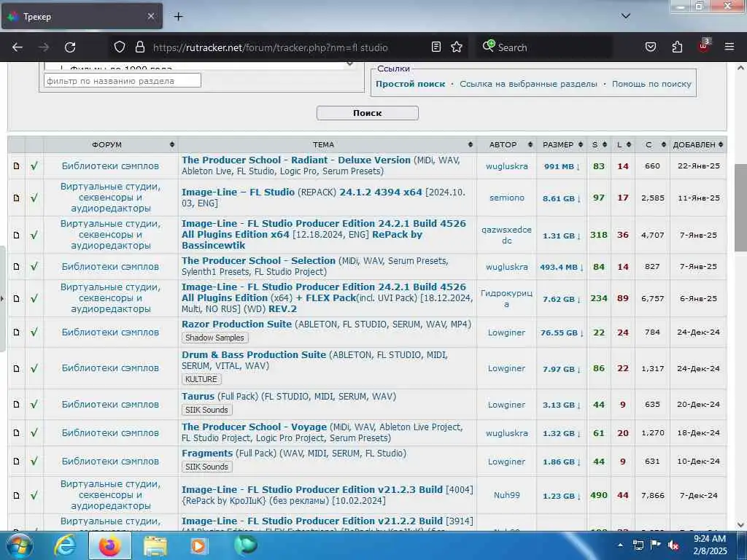Viewport: 747px width, 560px height.
Task: List all tabs with the chevron button
Action: [625, 16]
